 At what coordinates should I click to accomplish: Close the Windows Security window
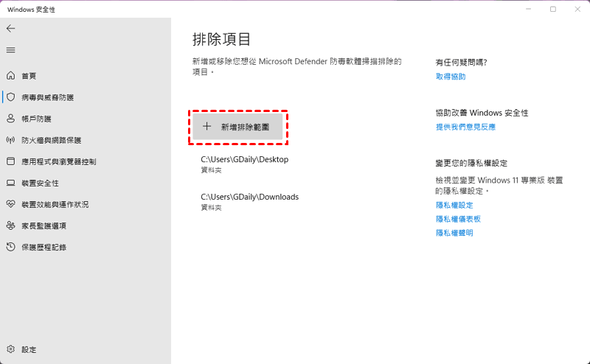point(577,9)
